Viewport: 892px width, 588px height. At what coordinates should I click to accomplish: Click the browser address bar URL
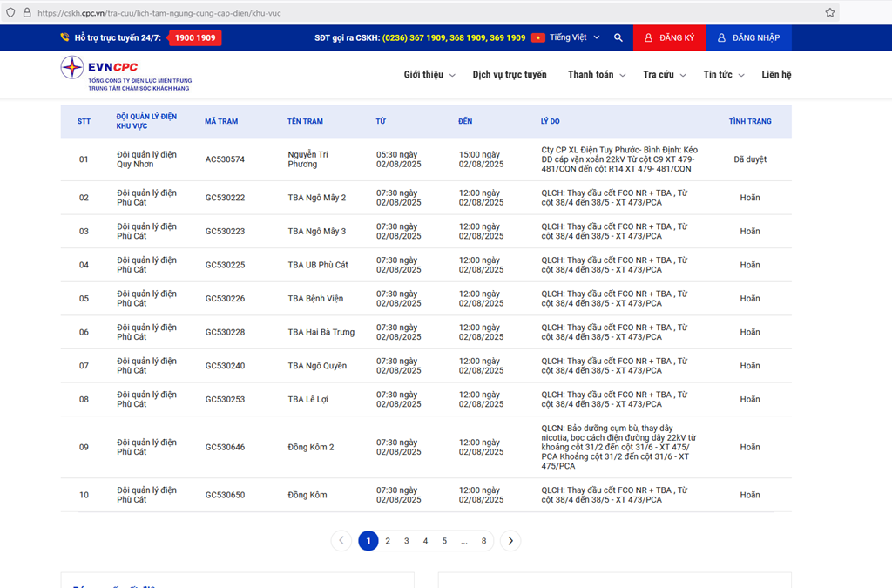pos(348,13)
